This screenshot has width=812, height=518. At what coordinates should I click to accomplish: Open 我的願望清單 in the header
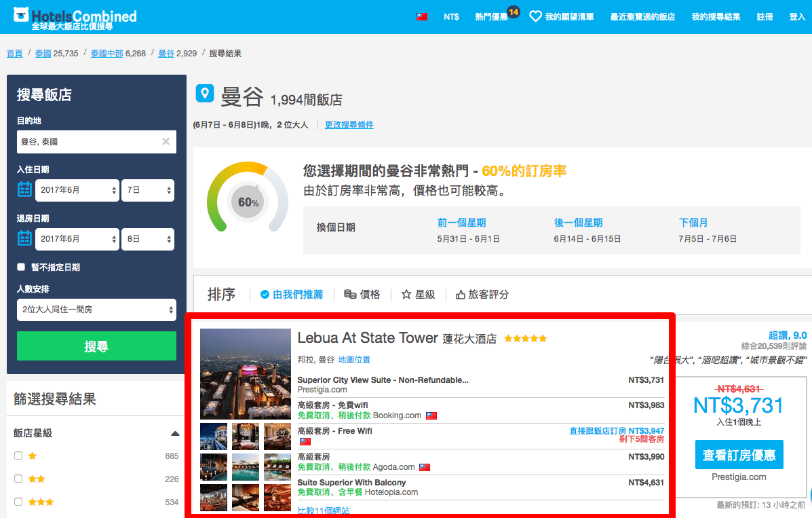[569, 17]
